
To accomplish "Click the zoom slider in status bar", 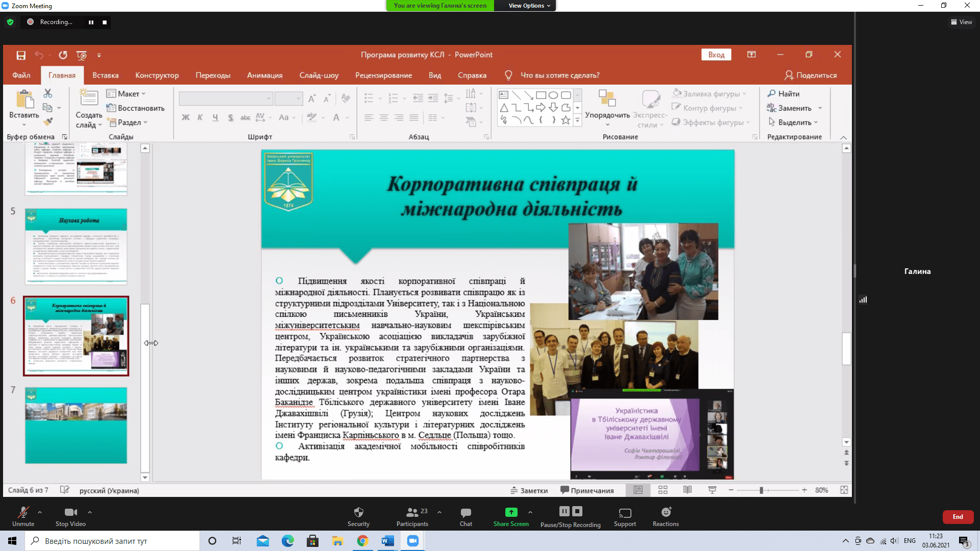I will click(761, 490).
